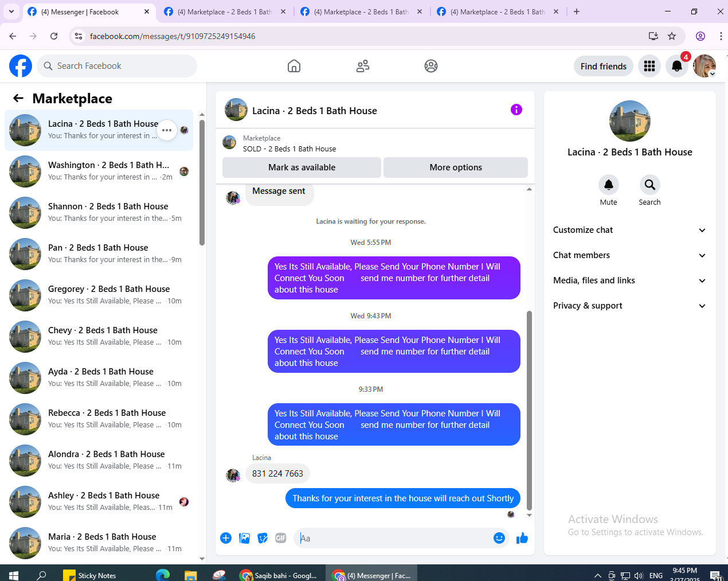Screen dimensions: 728x581
Task: Click the 831 224 7663 message
Action: coord(278,474)
